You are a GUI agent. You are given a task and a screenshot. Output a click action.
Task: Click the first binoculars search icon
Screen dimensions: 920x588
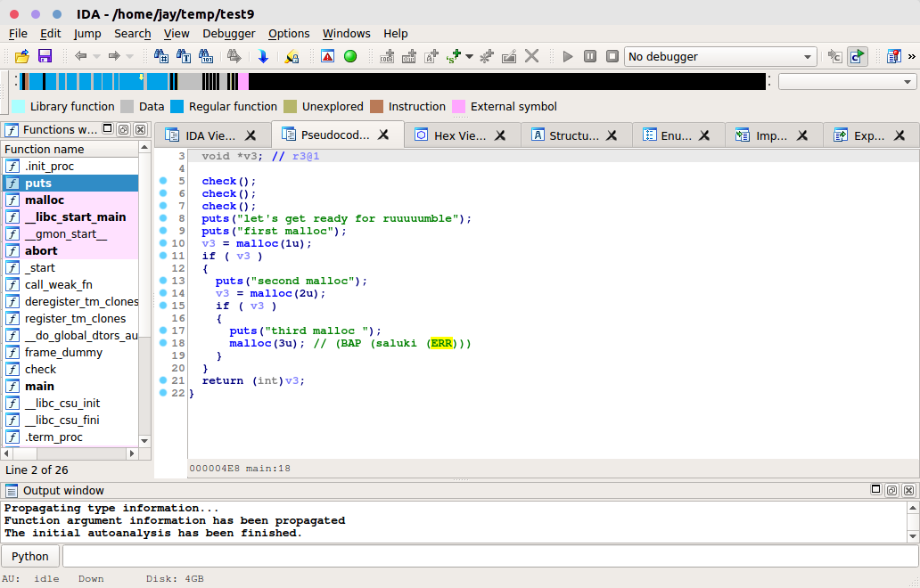click(x=160, y=56)
